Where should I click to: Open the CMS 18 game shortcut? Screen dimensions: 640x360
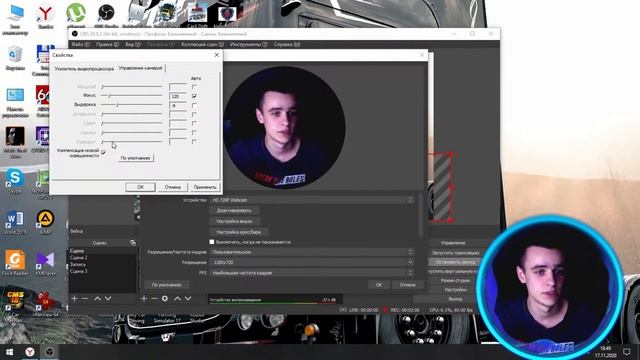15,303
